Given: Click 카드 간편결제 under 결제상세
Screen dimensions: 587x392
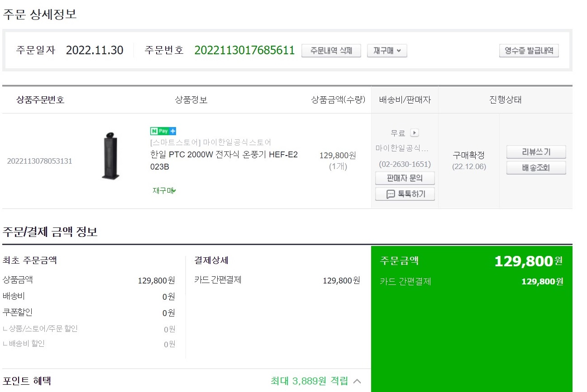Looking at the screenshot, I should point(218,280).
